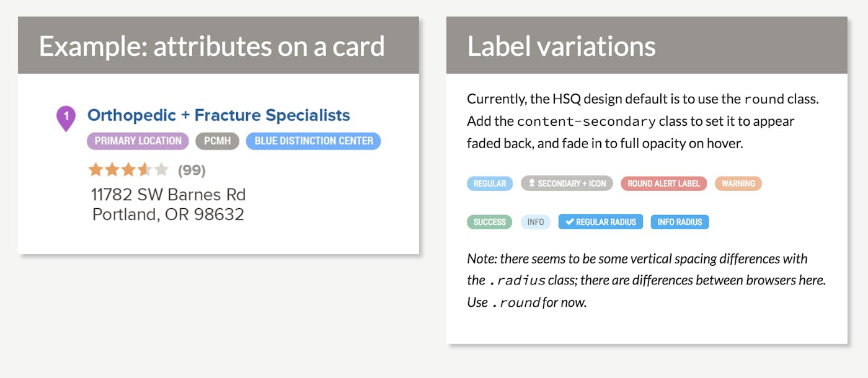Click the light blue Regular label
This screenshot has width=868, height=378.
point(489,183)
